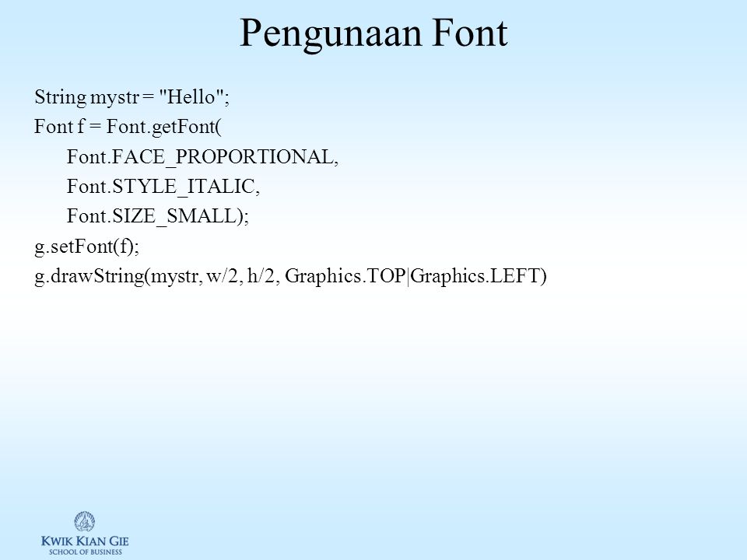Click the Font.SIZE_SMALL); line
This screenshot has height=560, width=747.
(x=158, y=216)
